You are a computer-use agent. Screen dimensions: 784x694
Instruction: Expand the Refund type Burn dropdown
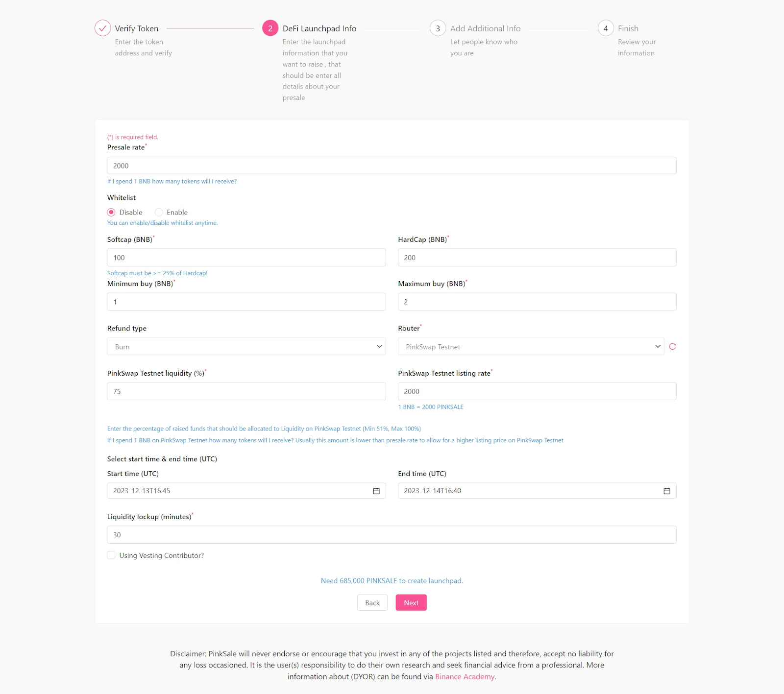[246, 346]
